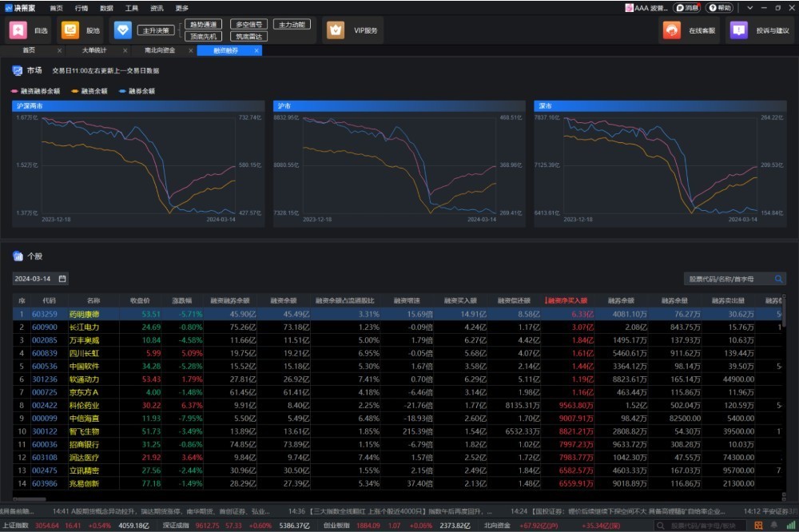The width and height of the screenshot is (799, 532).
Task: Click the 在线客服 headset icon
Action: (671, 30)
